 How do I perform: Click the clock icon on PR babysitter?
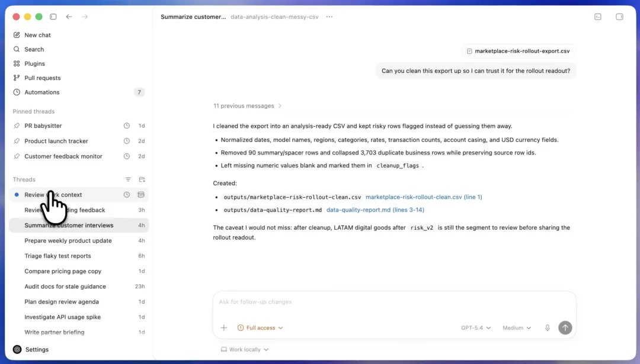point(127,125)
